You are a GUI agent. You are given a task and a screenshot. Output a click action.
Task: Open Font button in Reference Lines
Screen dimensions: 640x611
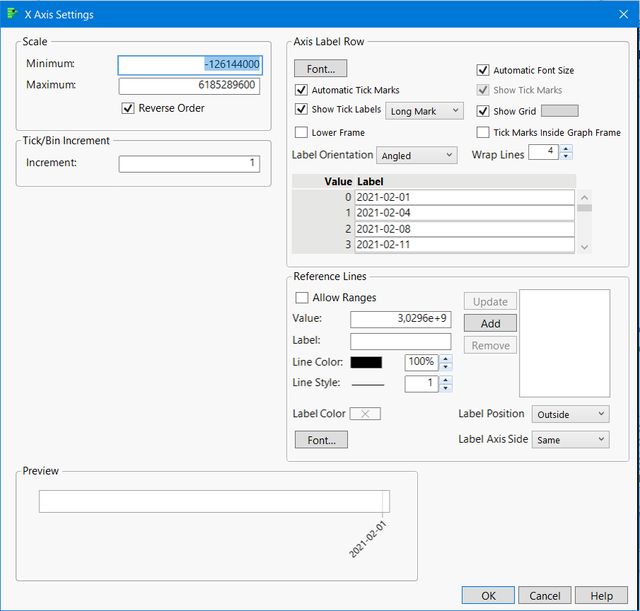click(x=321, y=440)
